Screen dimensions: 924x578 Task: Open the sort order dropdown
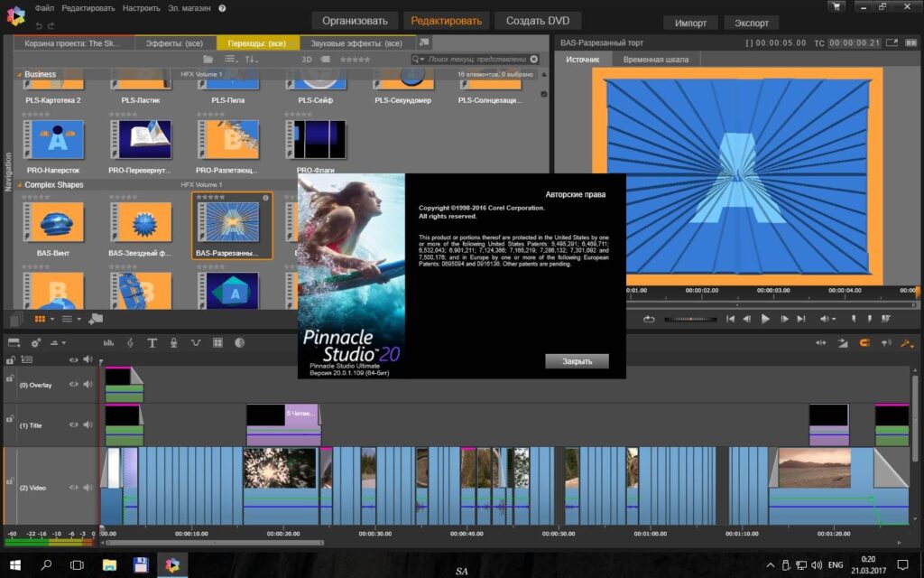(252, 59)
